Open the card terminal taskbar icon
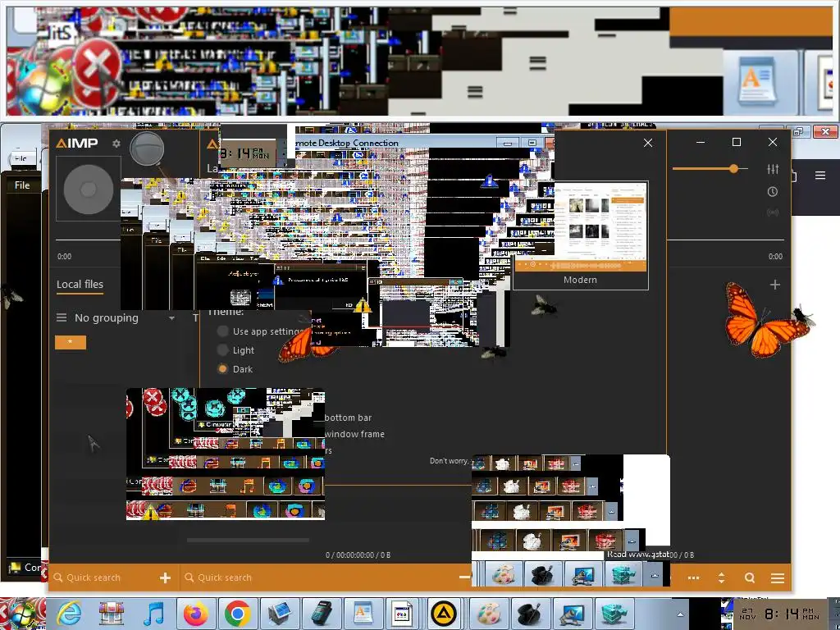Screen dimensions: 840x630 coord(322,614)
